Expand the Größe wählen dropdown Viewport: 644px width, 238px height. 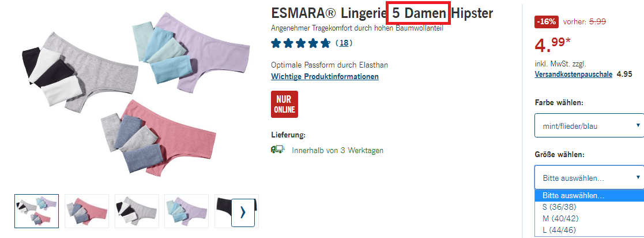tap(589, 177)
